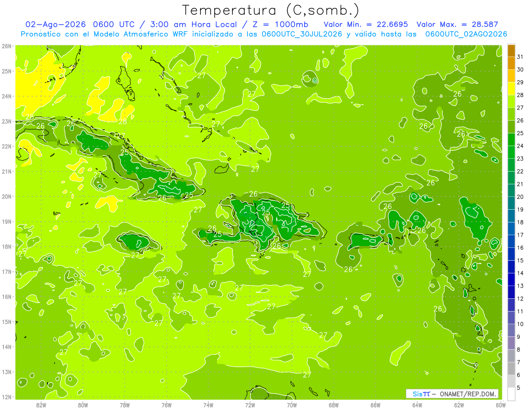
Task: Click the color bar label 29
Action: click(520, 82)
